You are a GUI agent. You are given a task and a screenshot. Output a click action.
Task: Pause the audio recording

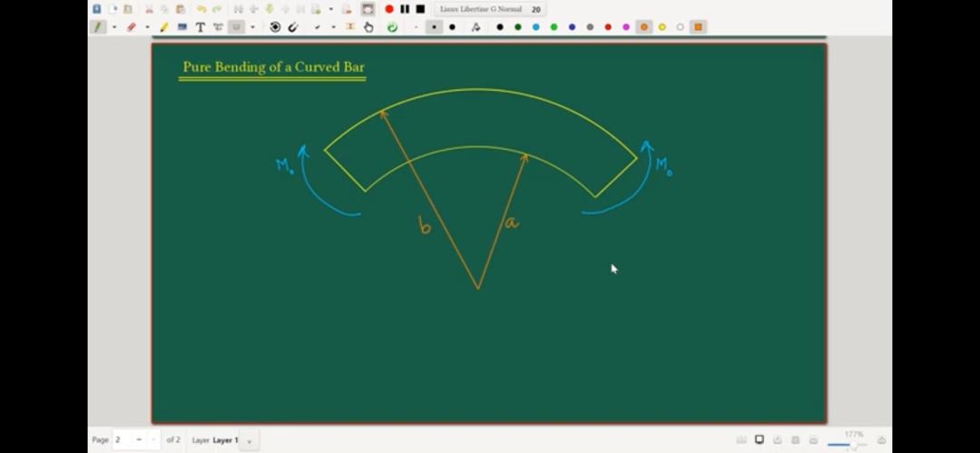[x=405, y=9]
